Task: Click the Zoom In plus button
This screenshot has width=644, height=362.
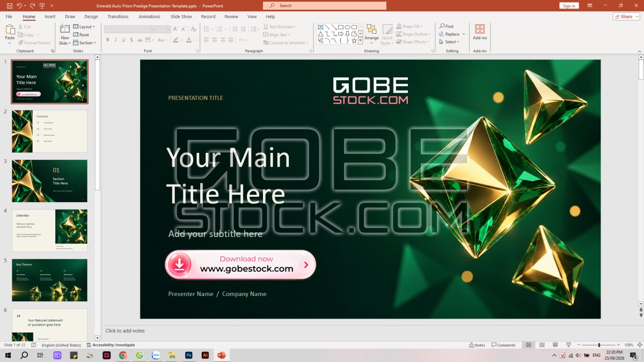Action: (618, 345)
